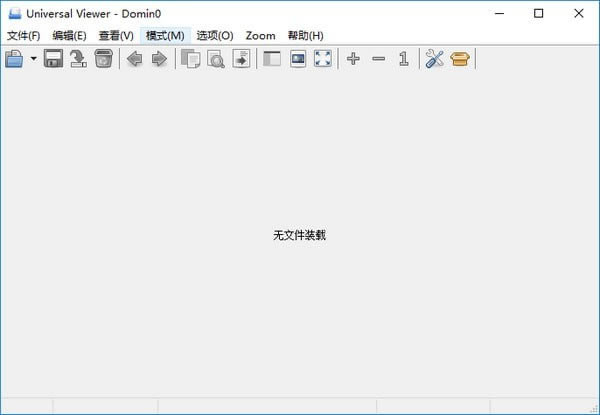600x415 pixels.
Task: Open Find with the magnifier icon
Action: pos(216,59)
